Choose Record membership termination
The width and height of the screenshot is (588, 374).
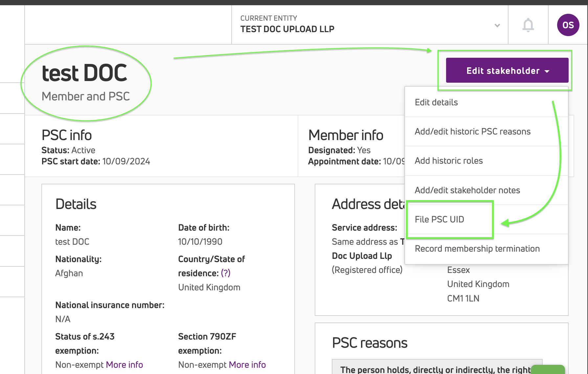tap(477, 249)
